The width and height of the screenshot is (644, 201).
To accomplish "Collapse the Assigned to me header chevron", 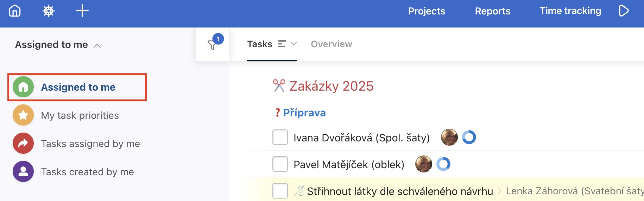I will point(97,45).
